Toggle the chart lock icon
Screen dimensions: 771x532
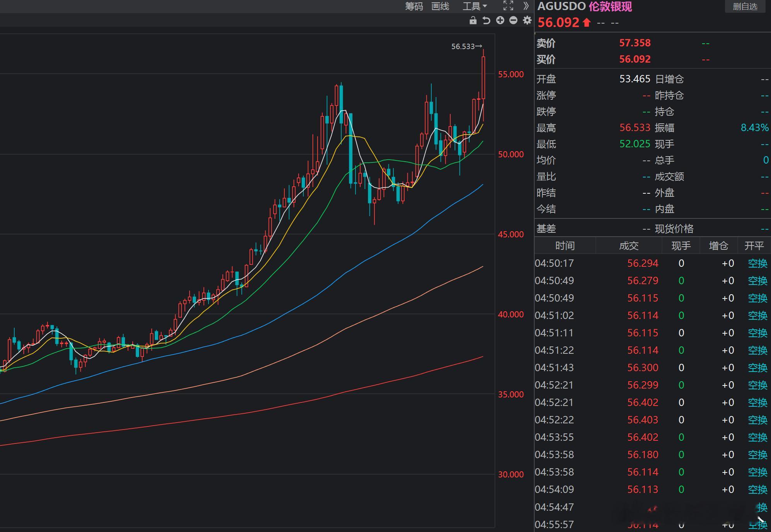tap(473, 20)
